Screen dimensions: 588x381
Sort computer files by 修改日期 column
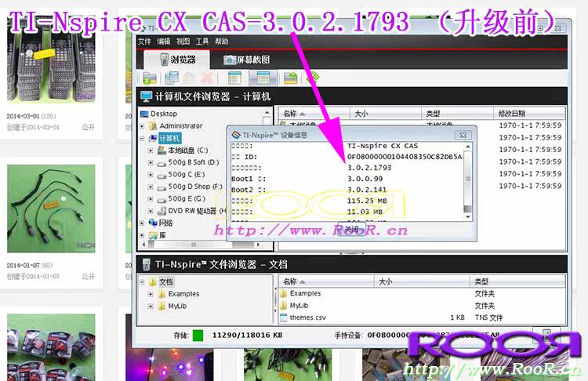[x=528, y=113]
